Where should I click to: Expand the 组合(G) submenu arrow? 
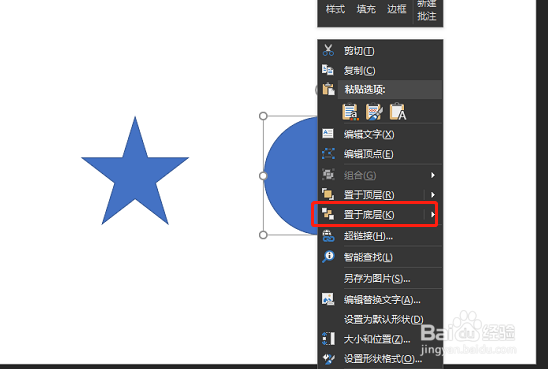pyautogui.click(x=433, y=175)
